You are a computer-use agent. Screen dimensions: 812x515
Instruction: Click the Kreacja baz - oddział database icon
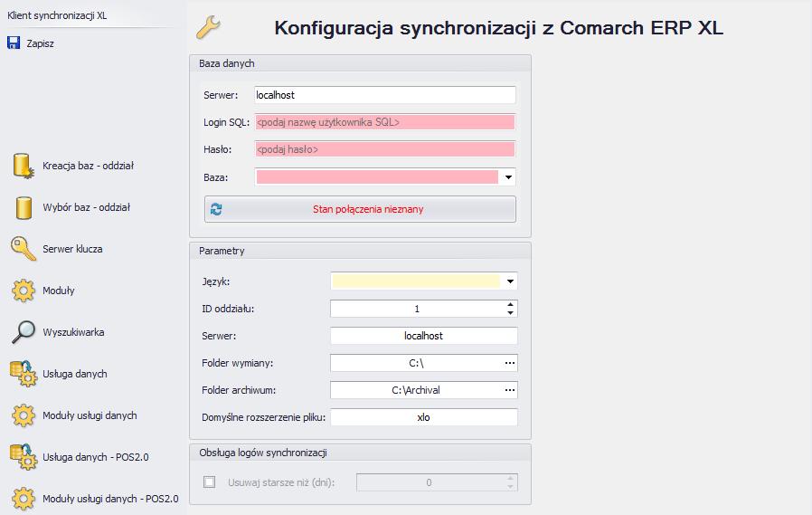pos(24,166)
